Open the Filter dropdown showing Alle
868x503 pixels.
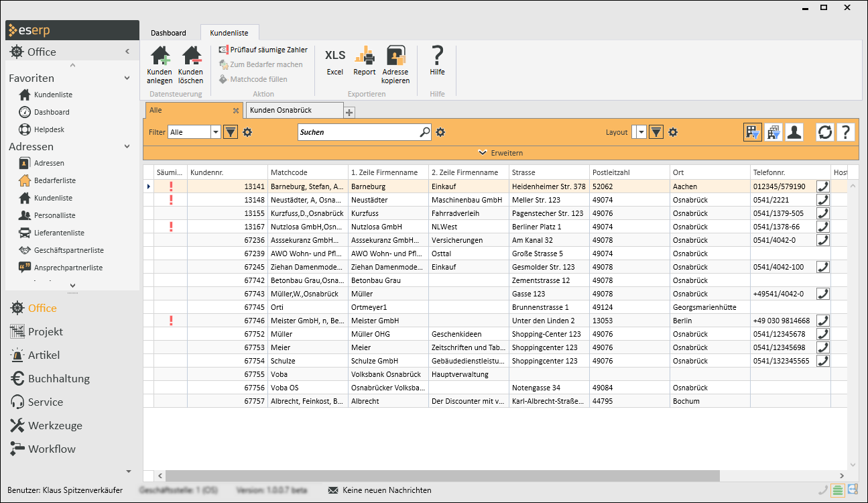(x=215, y=132)
